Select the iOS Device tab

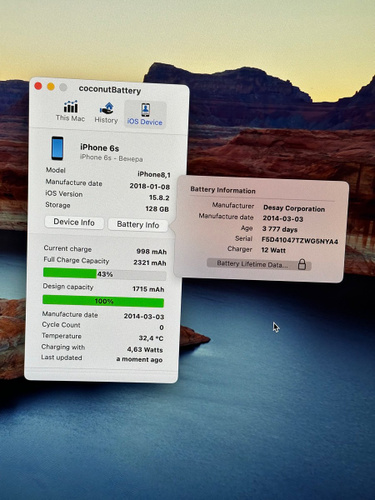point(145,114)
